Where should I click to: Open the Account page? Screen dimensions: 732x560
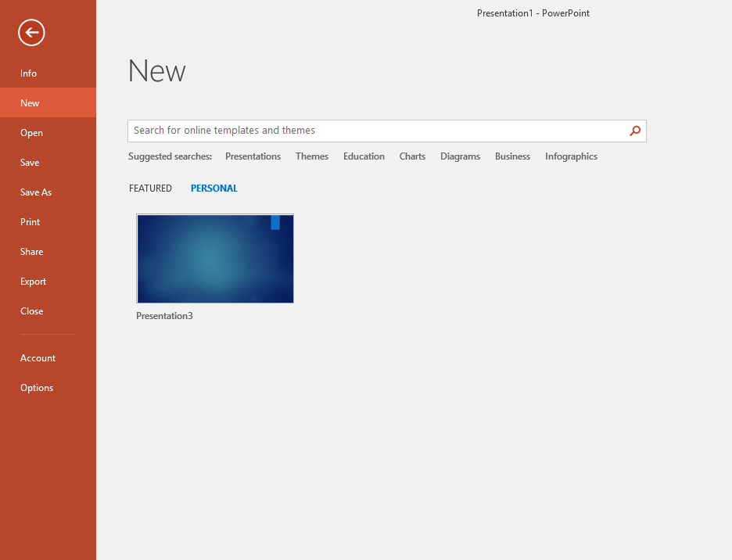(38, 358)
